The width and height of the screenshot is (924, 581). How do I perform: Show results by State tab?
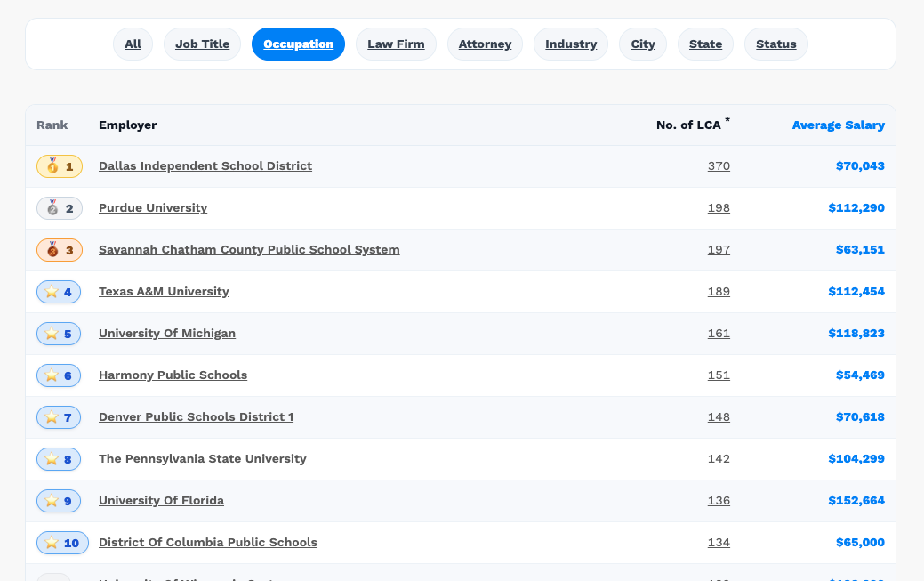(705, 44)
